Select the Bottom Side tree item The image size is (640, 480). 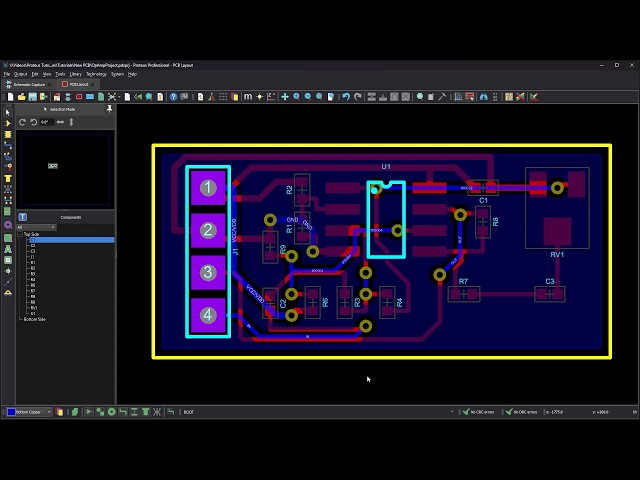34,319
